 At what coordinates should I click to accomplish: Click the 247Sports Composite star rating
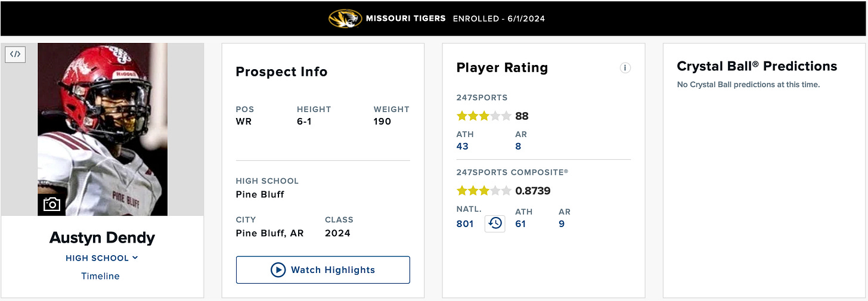483,191
